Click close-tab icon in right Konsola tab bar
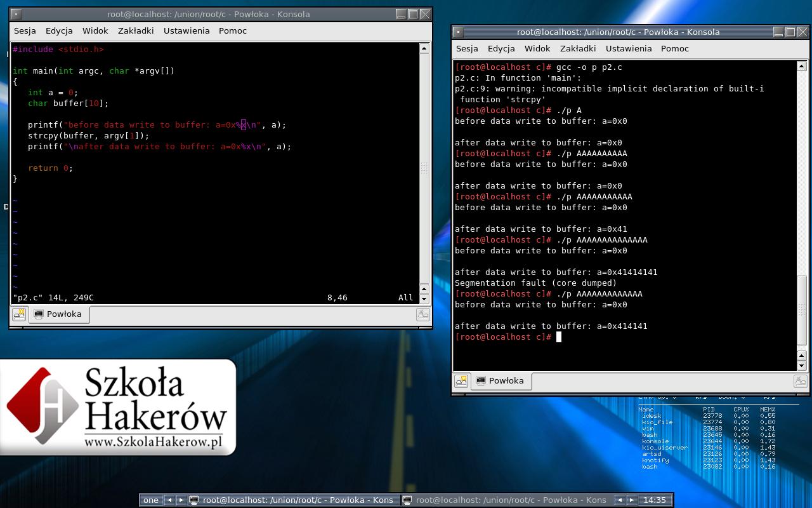 click(x=801, y=381)
